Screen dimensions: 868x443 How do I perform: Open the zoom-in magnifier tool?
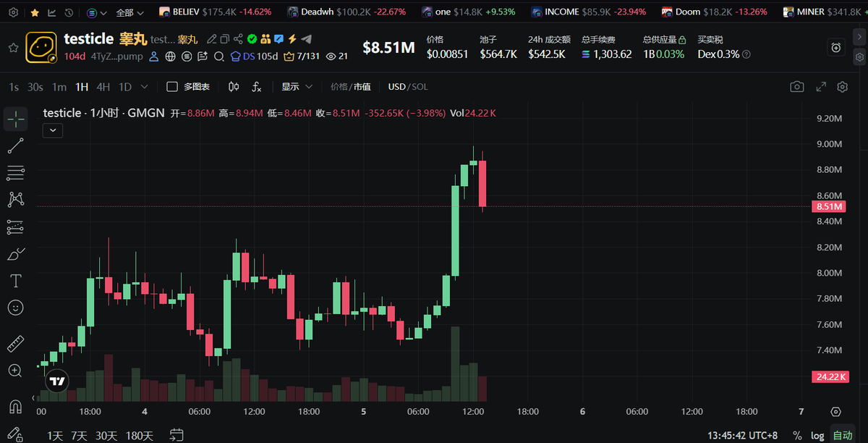pos(15,371)
